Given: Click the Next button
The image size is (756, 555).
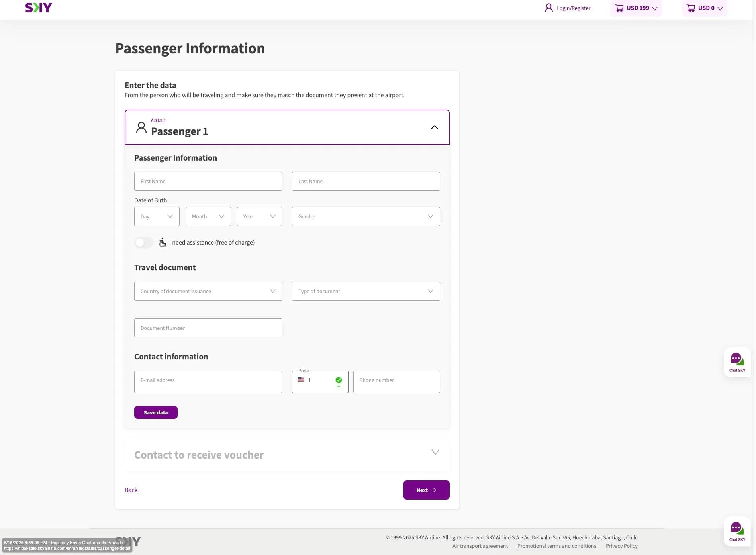Looking at the screenshot, I should (x=426, y=490).
